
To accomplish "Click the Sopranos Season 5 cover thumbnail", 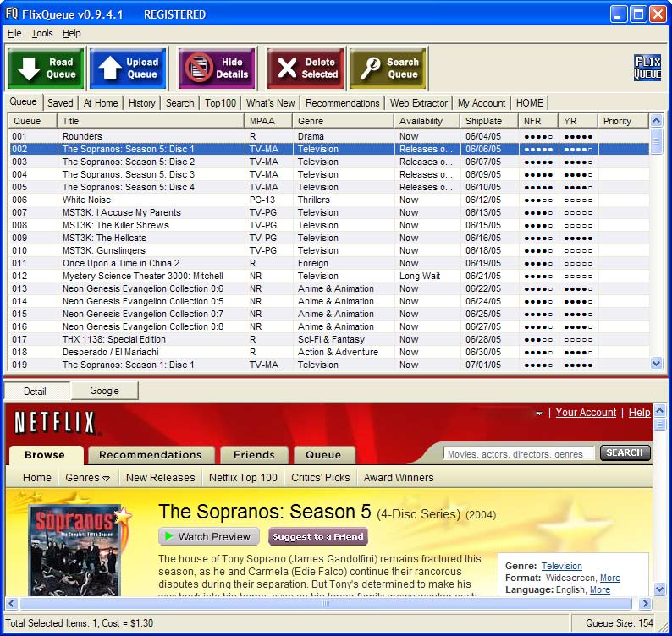I will pos(79,549).
